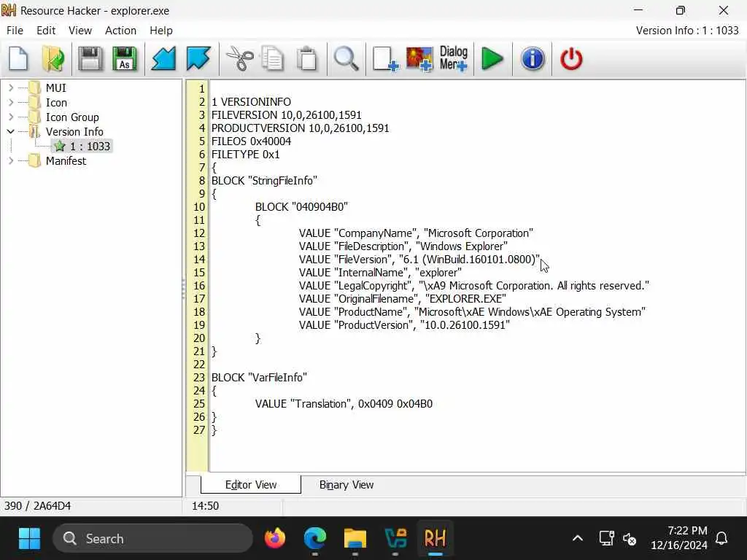Image resolution: width=747 pixels, height=560 pixels.
Task: Open the View menu
Action: click(80, 31)
